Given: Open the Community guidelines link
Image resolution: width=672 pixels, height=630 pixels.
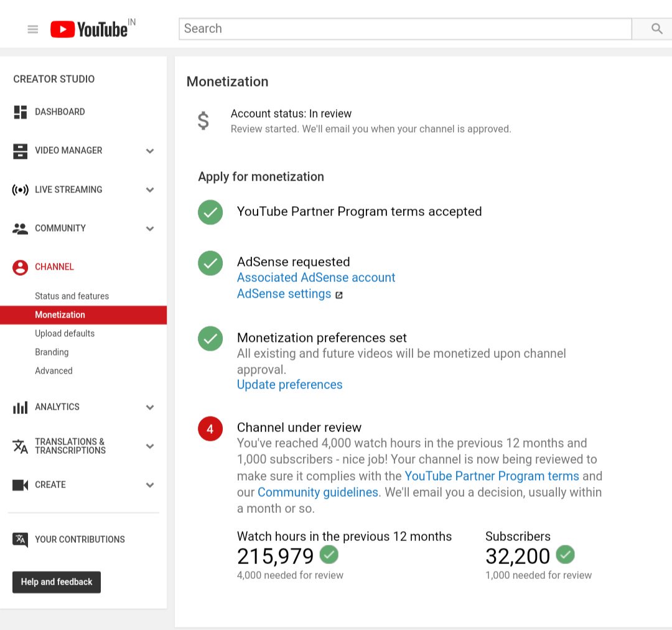Looking at the screenshot, I should pos(317,492).
